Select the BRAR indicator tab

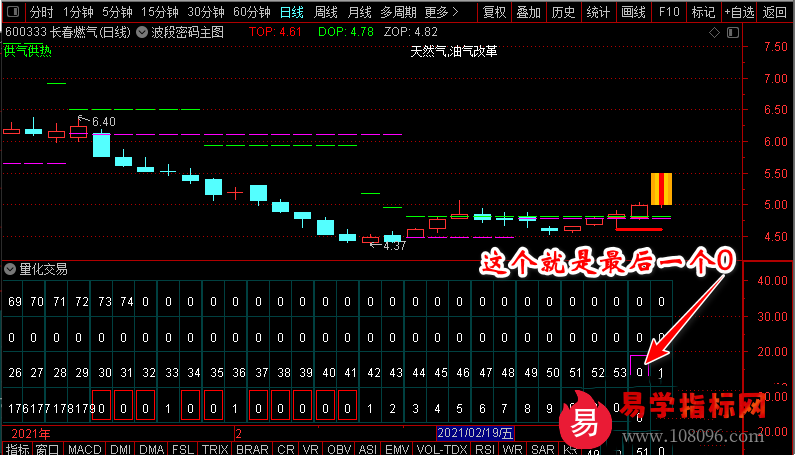[252, 449]
